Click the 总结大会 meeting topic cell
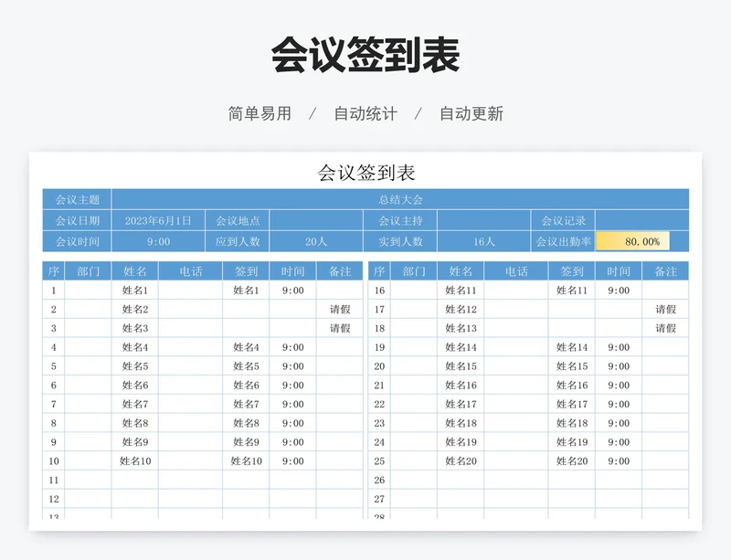731x560 pixels. tap(400, 199)
